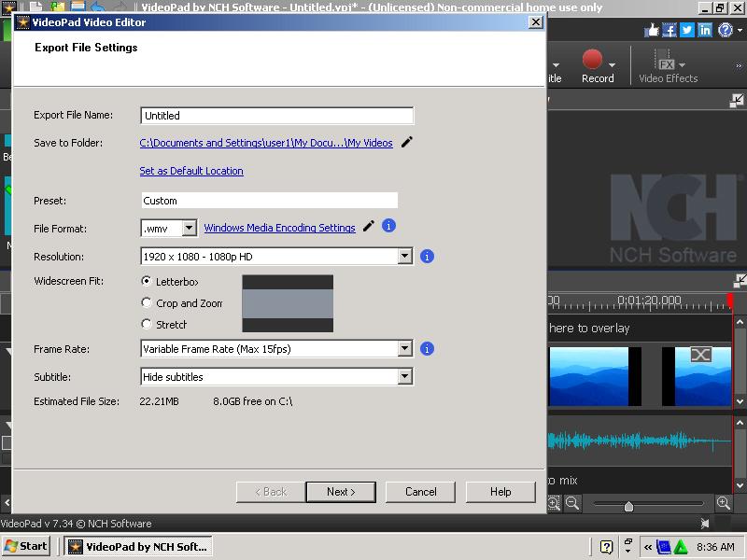Open Windows Media Encoding Settings link
Image resolution: width=747 pixels, height=560 pixels.
[279, 228]
